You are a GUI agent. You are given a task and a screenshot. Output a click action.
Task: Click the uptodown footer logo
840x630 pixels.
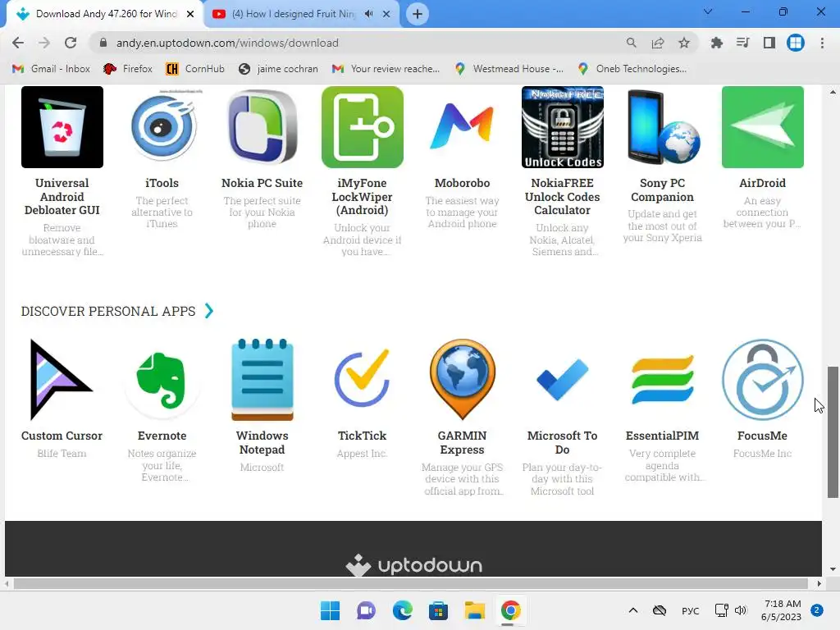[413, 565]
